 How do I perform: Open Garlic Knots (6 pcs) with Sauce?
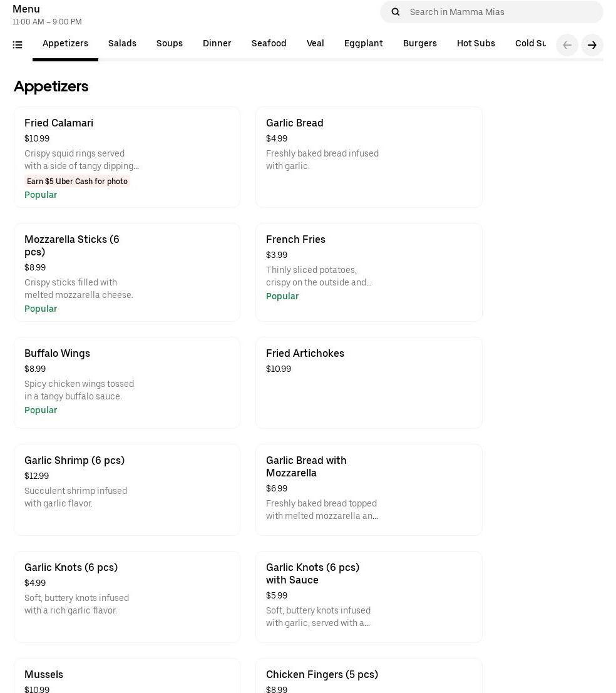pos(368,597)
